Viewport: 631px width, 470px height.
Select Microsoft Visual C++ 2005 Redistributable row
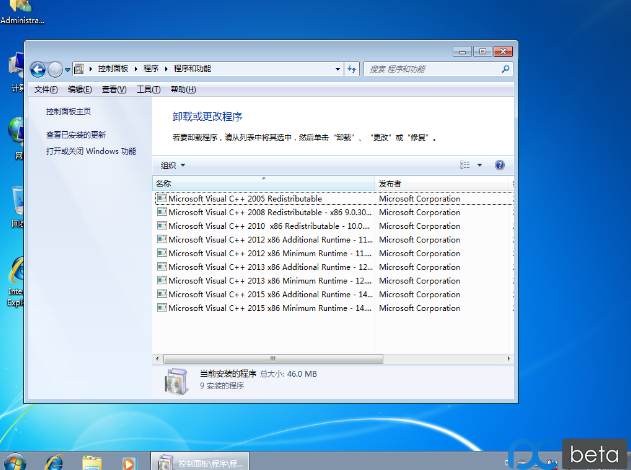[334, 198]
